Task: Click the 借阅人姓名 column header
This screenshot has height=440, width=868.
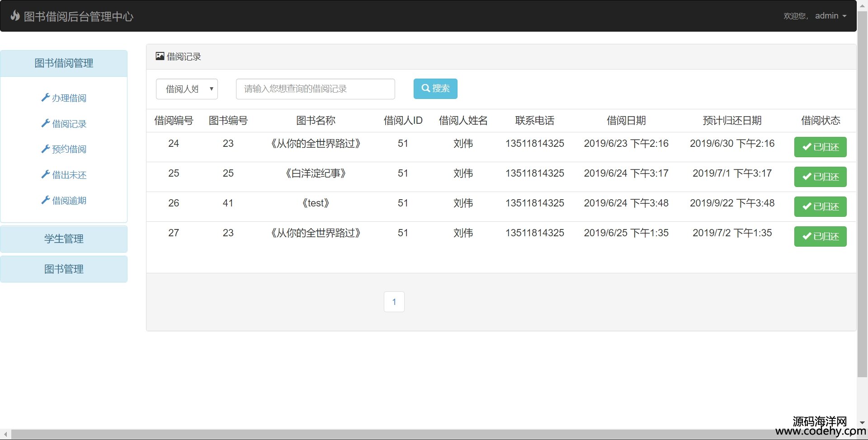Action: (x=463, y=121)
